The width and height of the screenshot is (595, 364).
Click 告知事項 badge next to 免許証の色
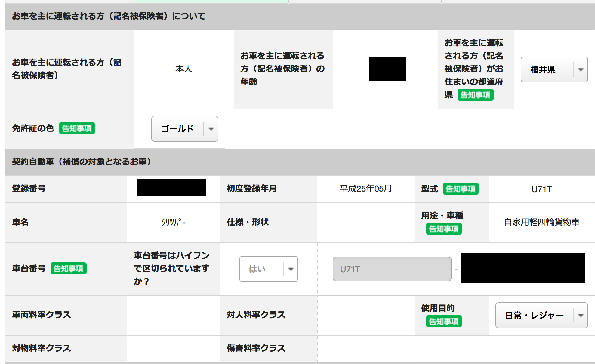click(x=77, y=128)
